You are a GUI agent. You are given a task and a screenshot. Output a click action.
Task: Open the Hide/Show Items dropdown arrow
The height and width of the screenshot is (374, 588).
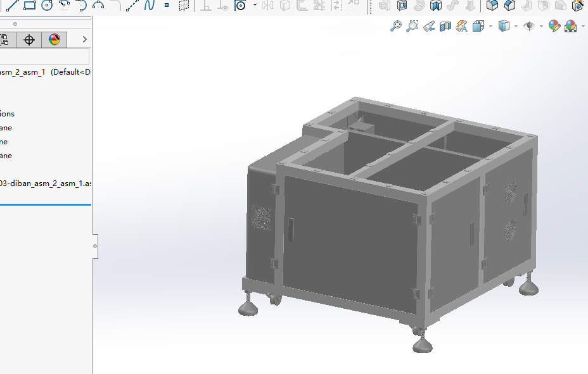click(x=541, y=26)
